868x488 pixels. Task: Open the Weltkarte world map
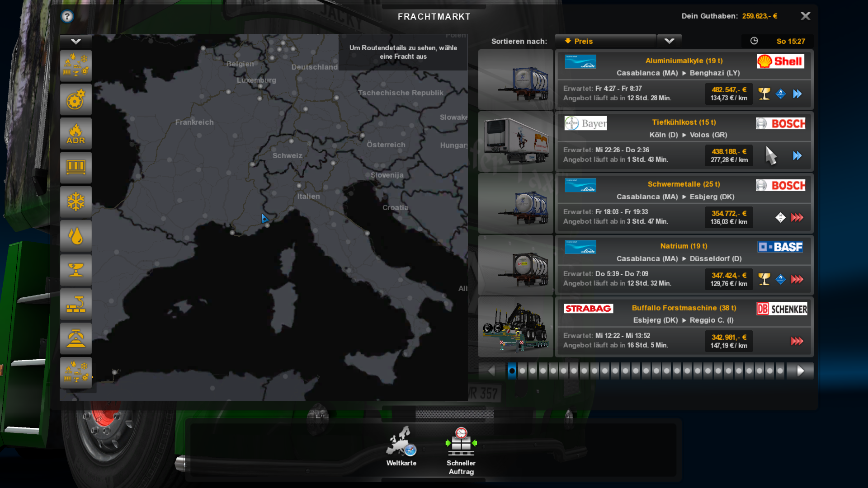pos(401,446)
